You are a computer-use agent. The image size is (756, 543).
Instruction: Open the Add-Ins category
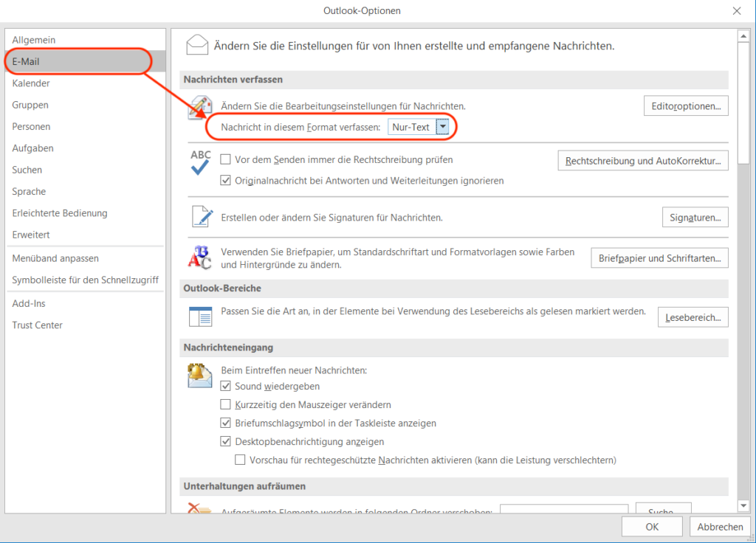pos(86,304)
